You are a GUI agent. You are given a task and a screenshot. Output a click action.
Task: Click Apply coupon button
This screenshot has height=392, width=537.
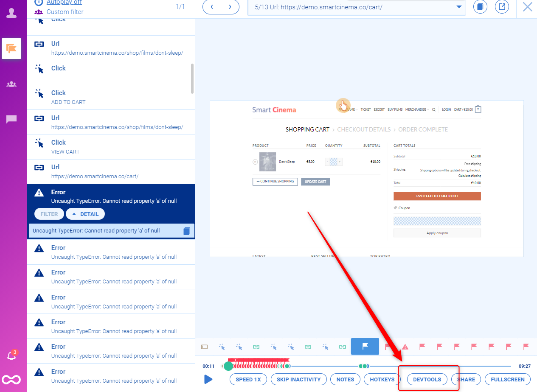pos(437,233)
